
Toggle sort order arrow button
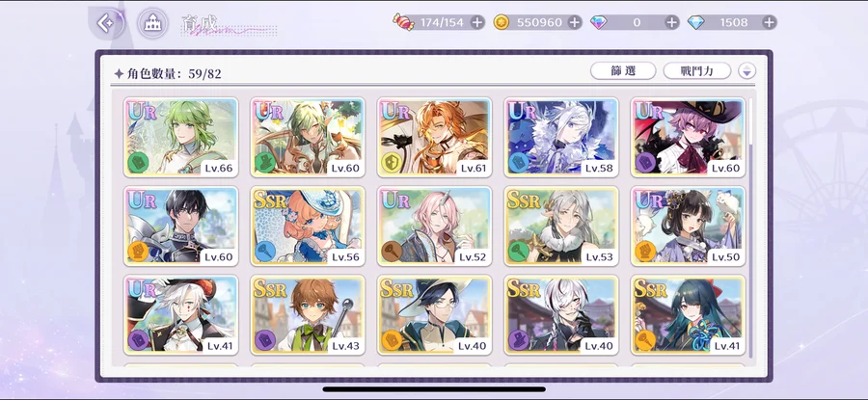pyautogui.click(x=746, y=70)
